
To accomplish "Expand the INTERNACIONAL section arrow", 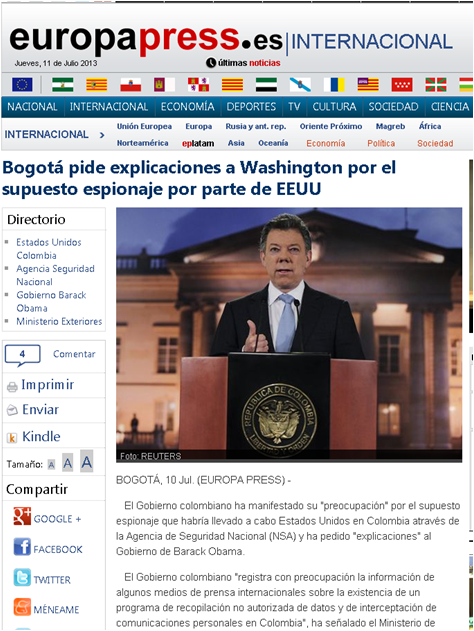I will tap(102, 135).
